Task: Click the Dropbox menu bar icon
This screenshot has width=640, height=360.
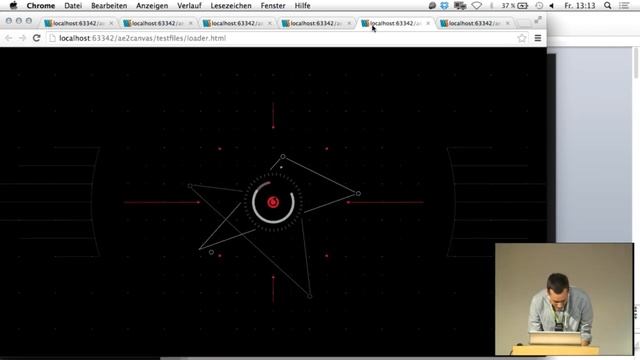Action: pos(444,5)
